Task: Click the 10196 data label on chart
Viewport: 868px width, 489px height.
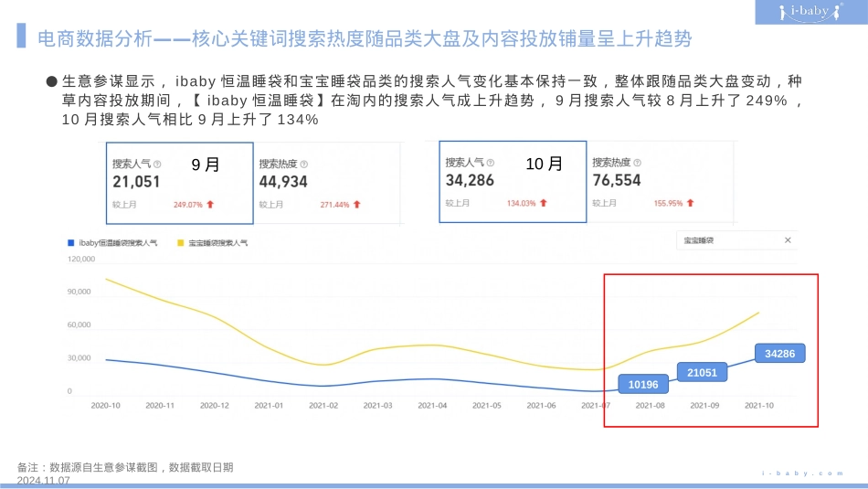Action: [643, 384]
